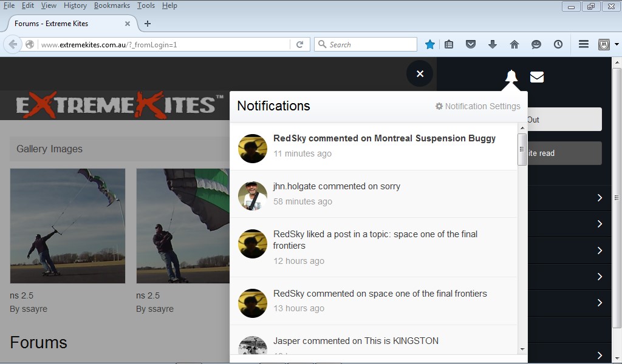622x364 pixels.
Task: Open the messages envelope icon
Action: tap(537, 77)
